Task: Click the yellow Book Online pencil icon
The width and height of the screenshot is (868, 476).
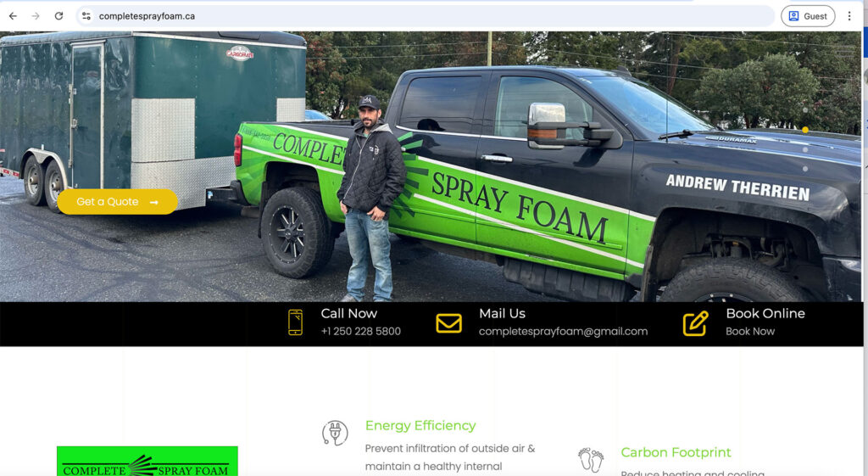Action: (x=695, y=323)
